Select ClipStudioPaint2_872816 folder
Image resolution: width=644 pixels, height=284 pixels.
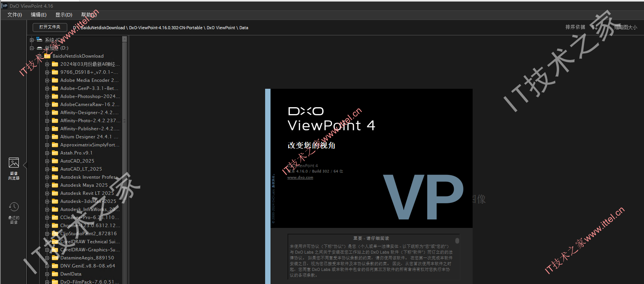coord(88,234)
